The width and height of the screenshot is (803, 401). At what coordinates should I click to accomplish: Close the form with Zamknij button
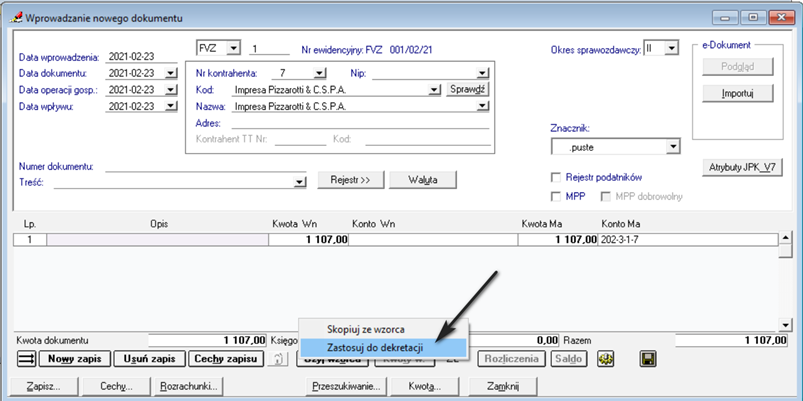pyautogui.click(x=504, y=387)
